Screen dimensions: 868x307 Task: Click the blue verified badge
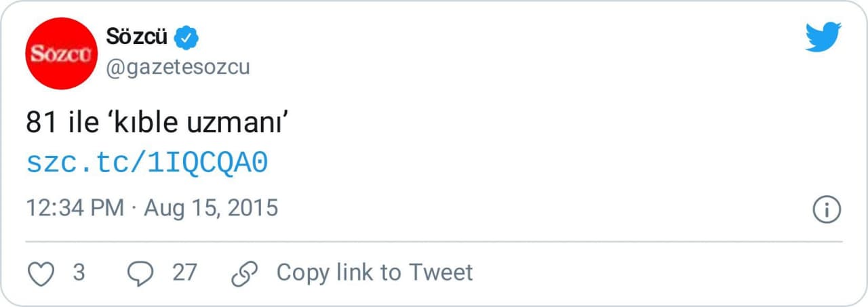click(x=186, y=37)
